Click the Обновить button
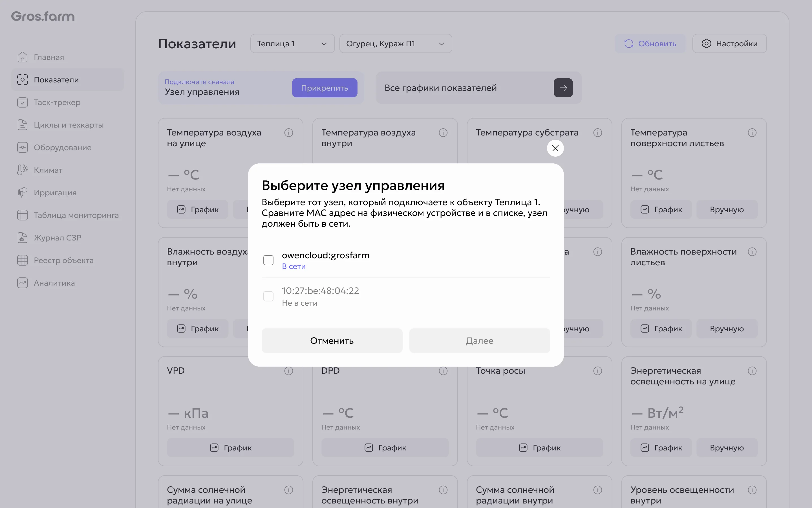812x508 pixels. (650, 44)
